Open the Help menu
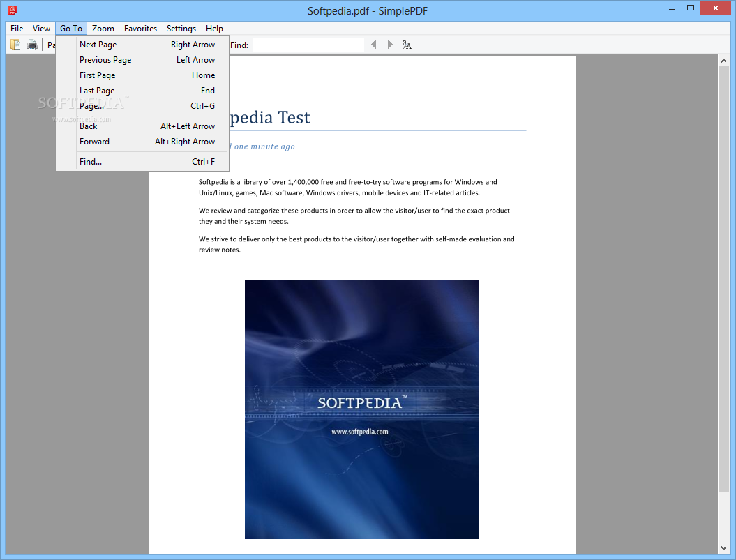 [x=214, y=29]
